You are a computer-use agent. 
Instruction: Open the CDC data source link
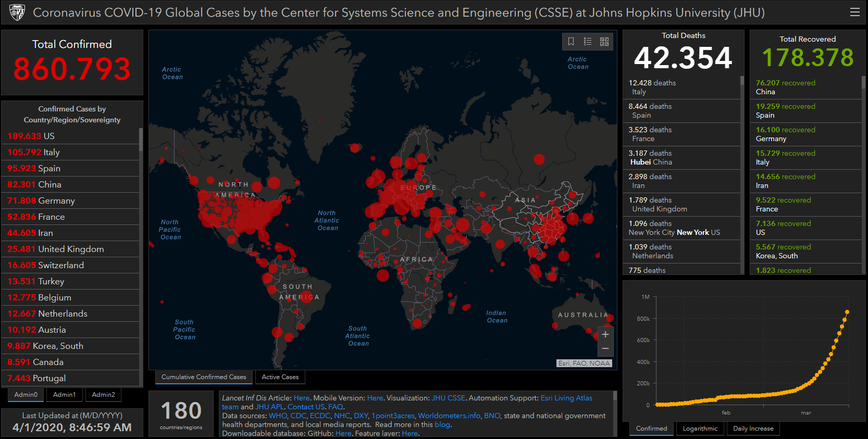[298, 416]
